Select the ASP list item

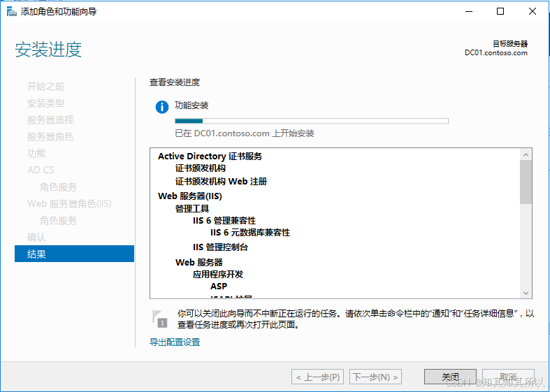pyautogui.click(x=219, y=286)
